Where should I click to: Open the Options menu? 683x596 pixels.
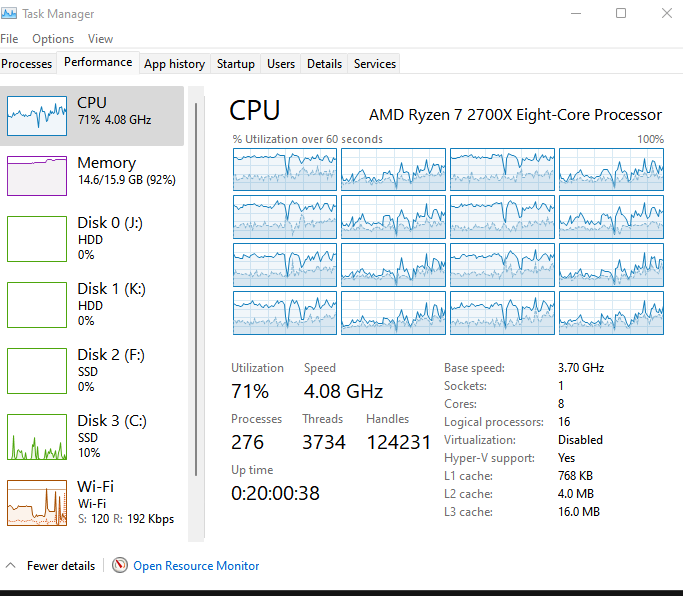[x=53, y=39]
